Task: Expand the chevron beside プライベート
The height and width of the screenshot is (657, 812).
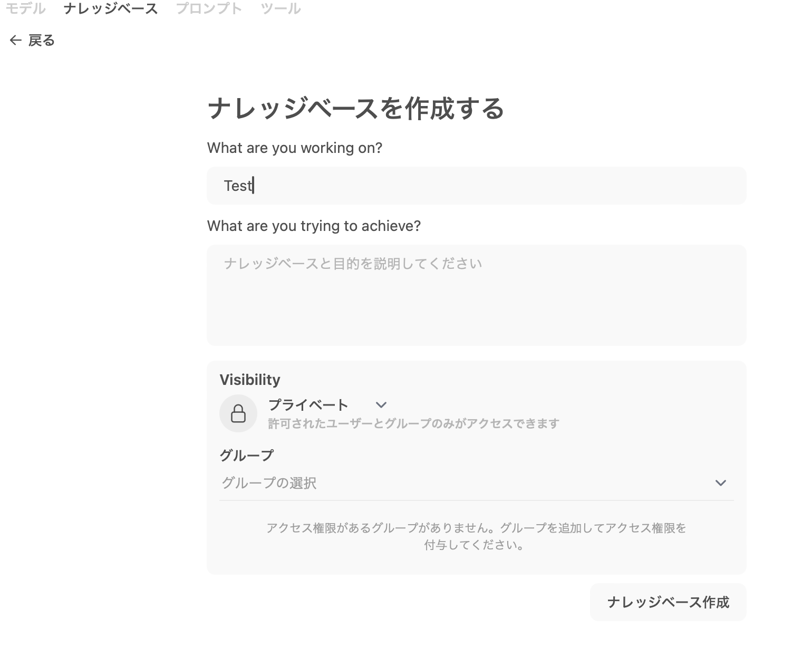Action: click(381, 405)
